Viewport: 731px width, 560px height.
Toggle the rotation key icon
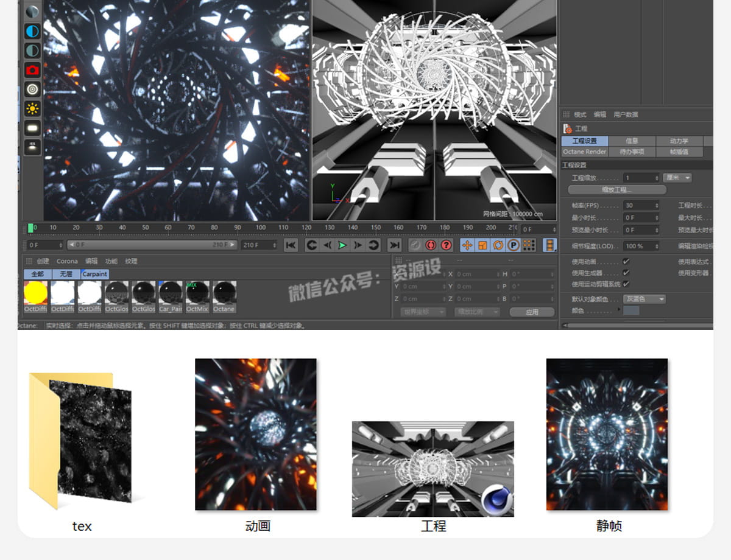point(498,245)
